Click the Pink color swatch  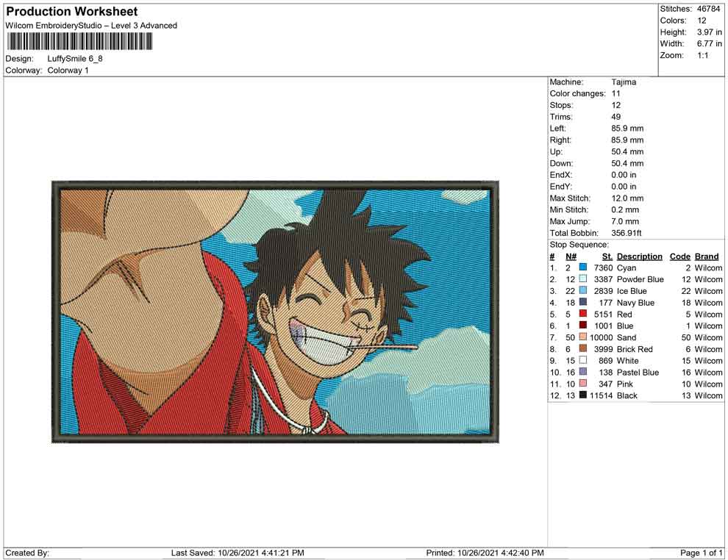click(x=583, y=383)
